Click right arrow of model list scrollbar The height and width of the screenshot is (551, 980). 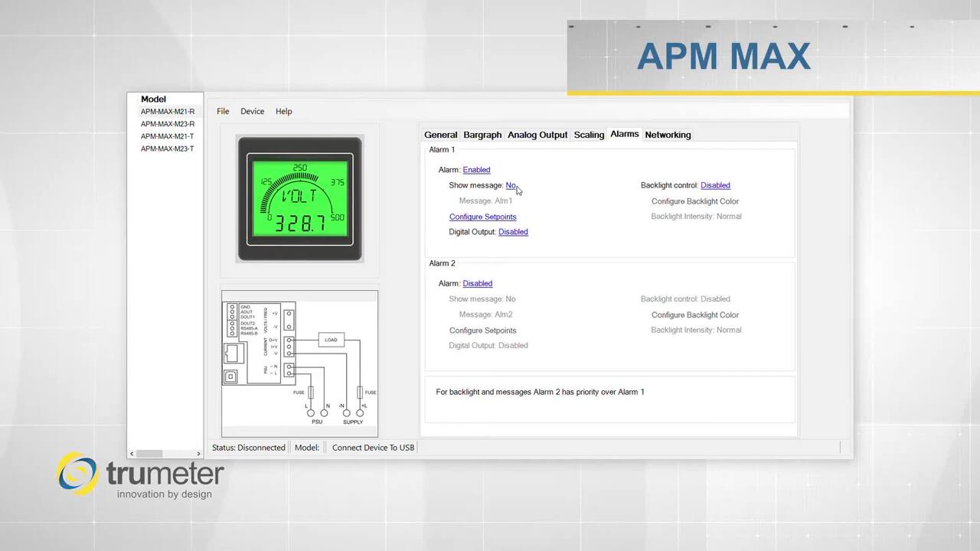click(198, 454)
